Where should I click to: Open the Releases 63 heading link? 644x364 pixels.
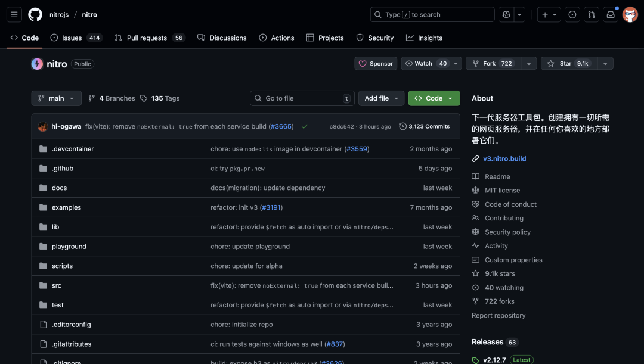(x=494, y=342)
